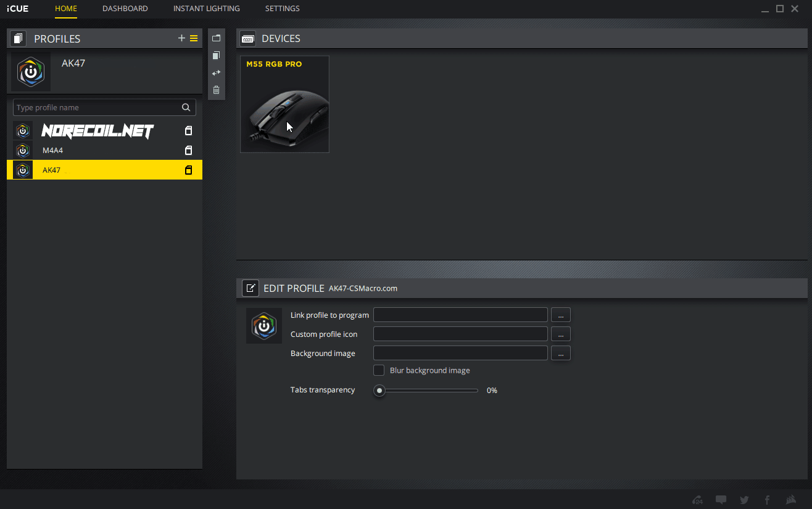
Task: Select the M4A4 profile
Action: (x=105, y=150)
